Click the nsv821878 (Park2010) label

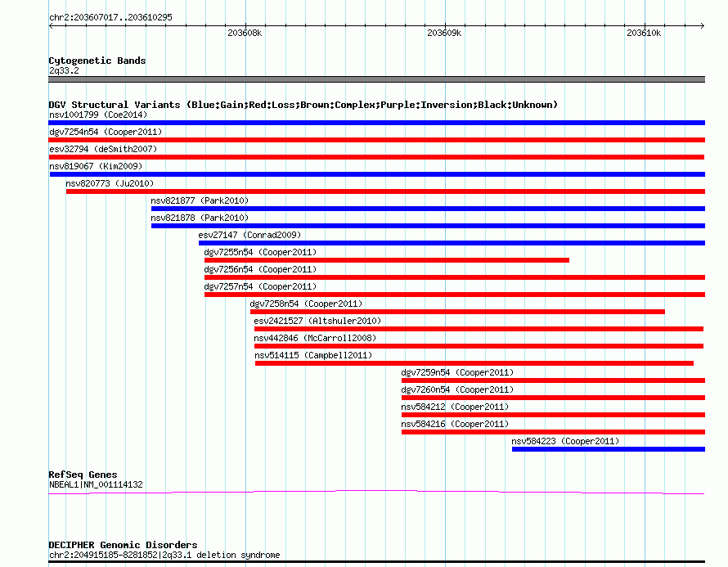tap(200, 218)
